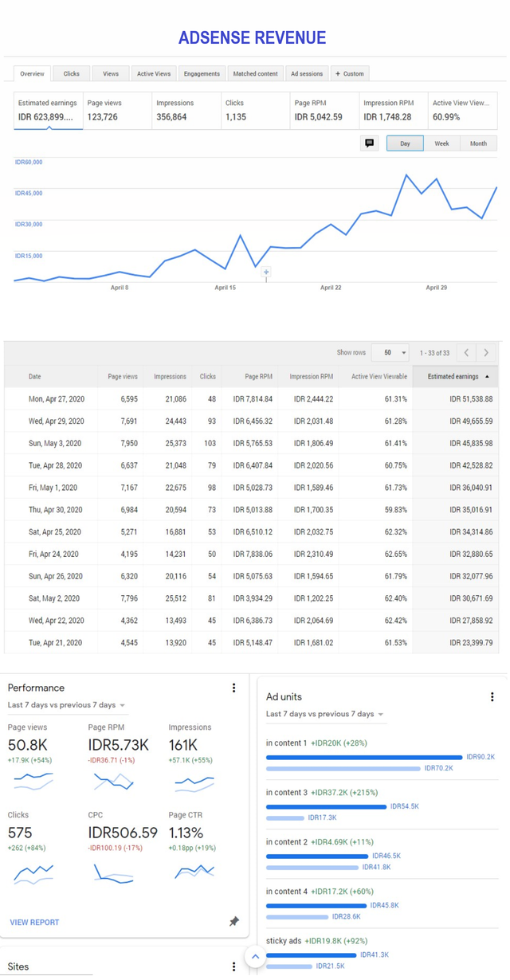Open Ad units card three-dot menu
Image resolution: width=510 pixels, height=980 pixels.
pyautogui.click(x=492, y=697)
